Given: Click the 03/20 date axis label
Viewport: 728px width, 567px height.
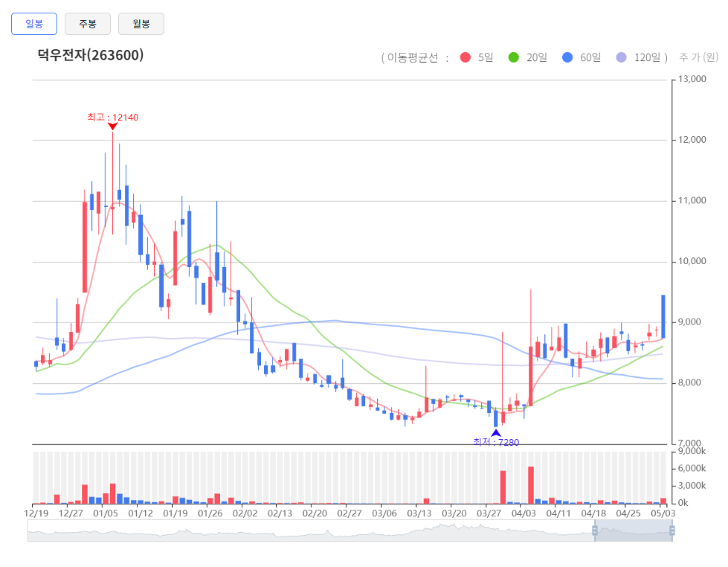Looking at the screenshot, I should click(x=454, y=513).
